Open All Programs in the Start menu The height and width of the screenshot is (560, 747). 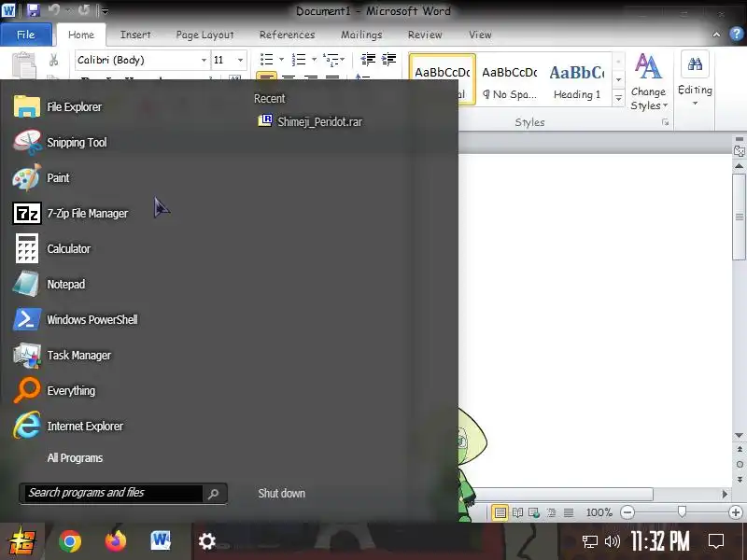pos(75,458)
